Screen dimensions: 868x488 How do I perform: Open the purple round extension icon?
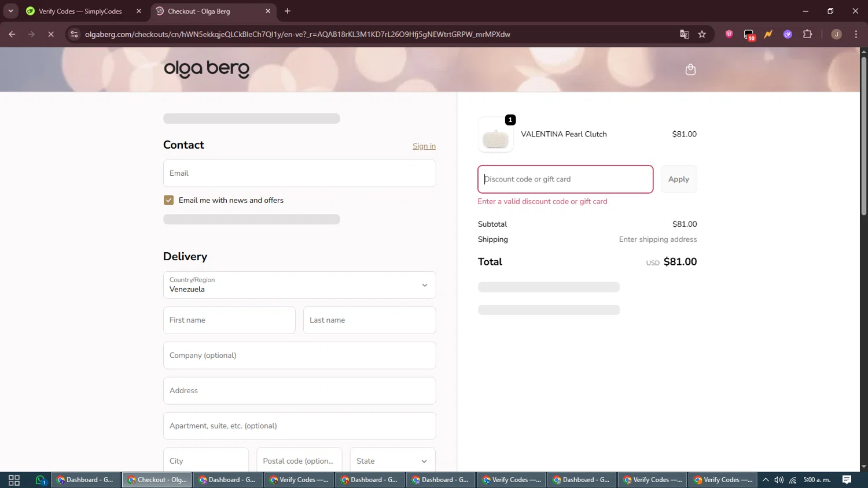pos(788,34)
